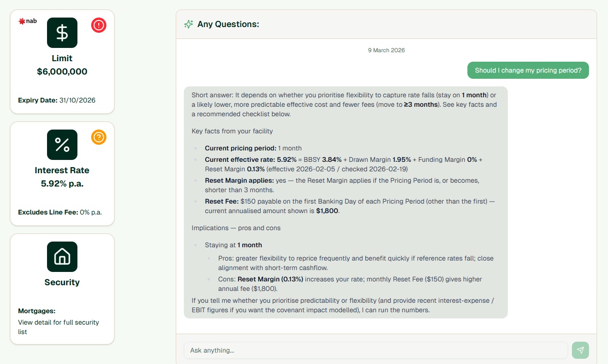Click the '9 March 2026' date label
The height and width of the screenshot is (364, 608).
click(x=386, y=50)
